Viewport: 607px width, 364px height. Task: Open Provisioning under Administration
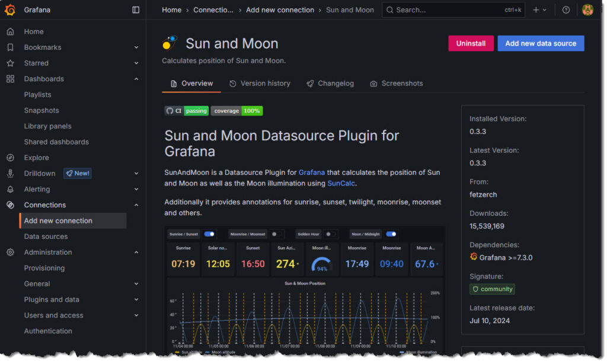coord(44,268)
